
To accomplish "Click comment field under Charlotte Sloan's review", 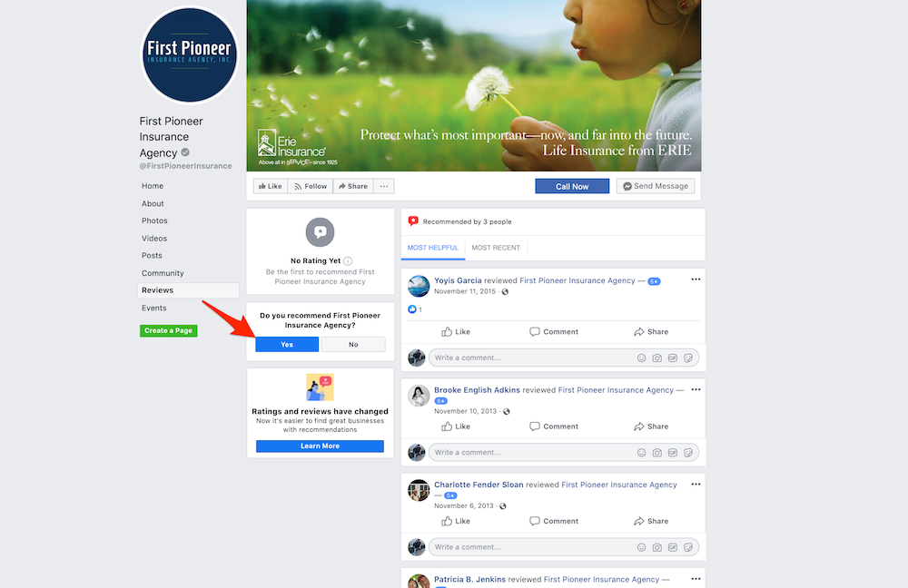I will coord(564,547).
